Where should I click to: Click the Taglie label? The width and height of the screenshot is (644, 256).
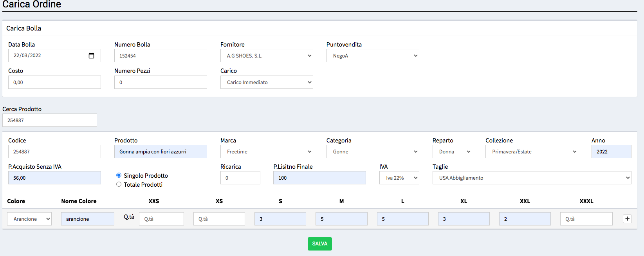pyautogui.click(x=440, y=167)
